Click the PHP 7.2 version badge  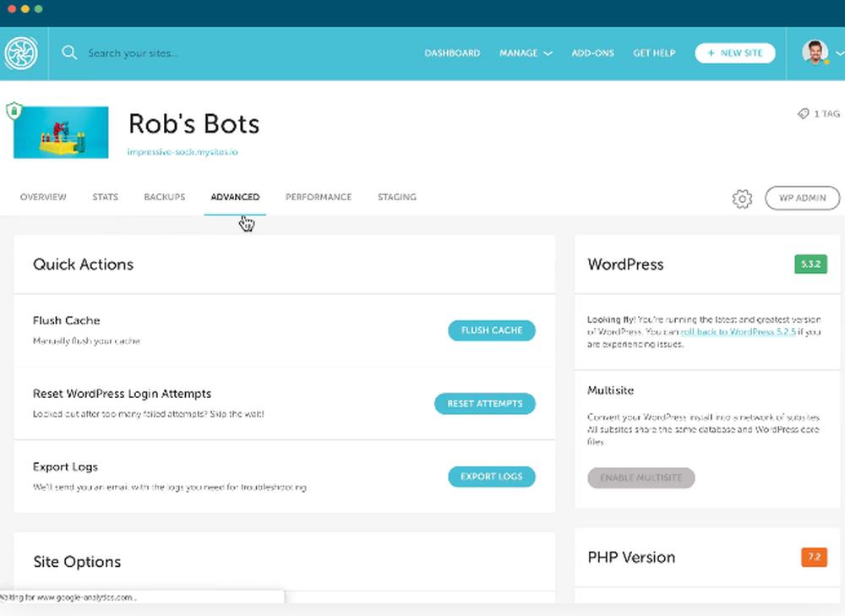[814, 557]
